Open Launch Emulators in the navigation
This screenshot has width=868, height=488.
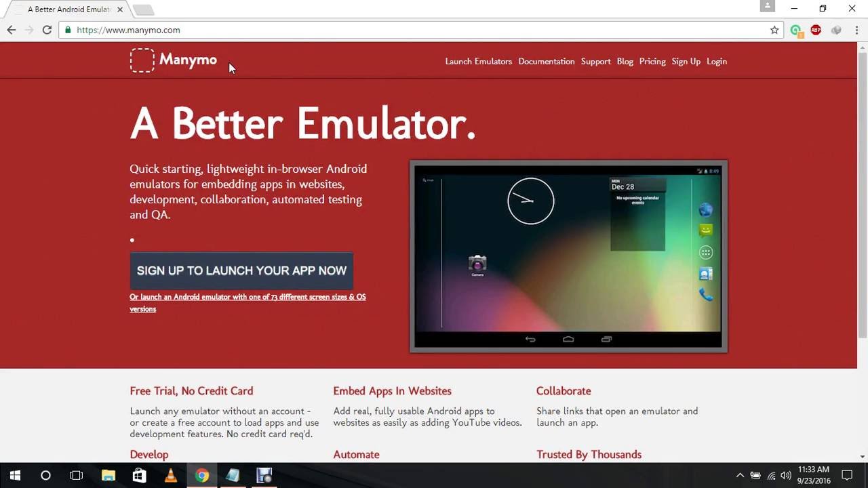[x=478, y=61]
